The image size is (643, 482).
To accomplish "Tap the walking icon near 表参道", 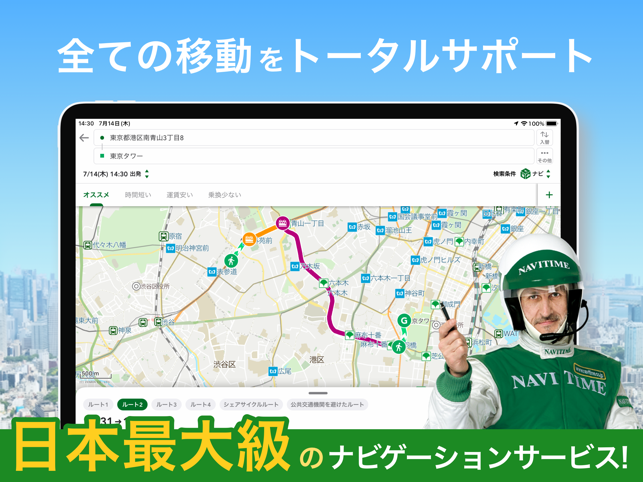I will point(231,260).
